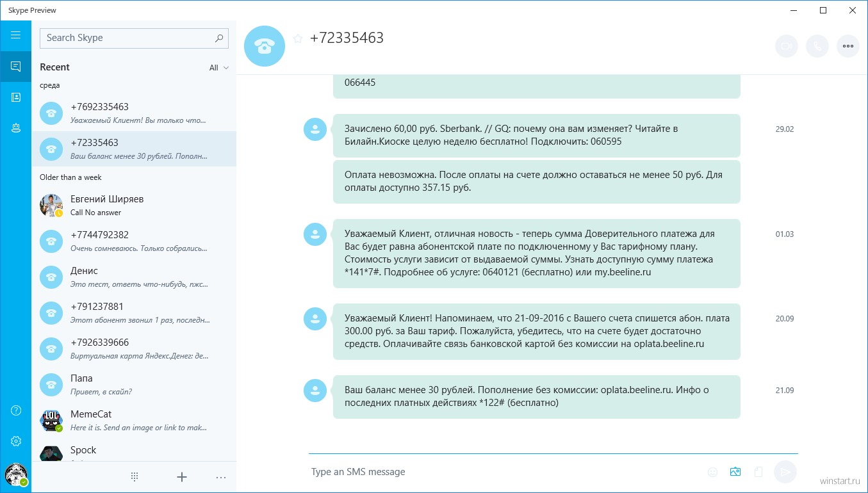868x493 pixels.
Task: Maximize the Skype Preview window
Action: (824, 10)
